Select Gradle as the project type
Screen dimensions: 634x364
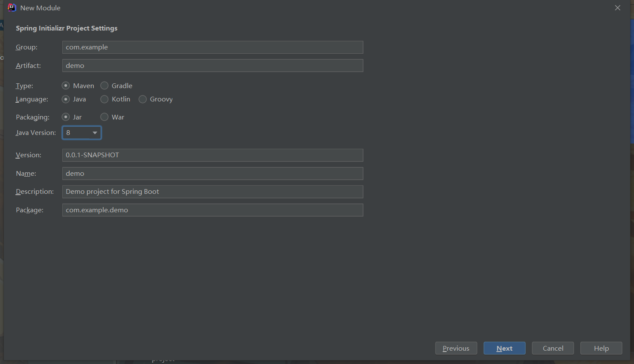tap(116, 86)
